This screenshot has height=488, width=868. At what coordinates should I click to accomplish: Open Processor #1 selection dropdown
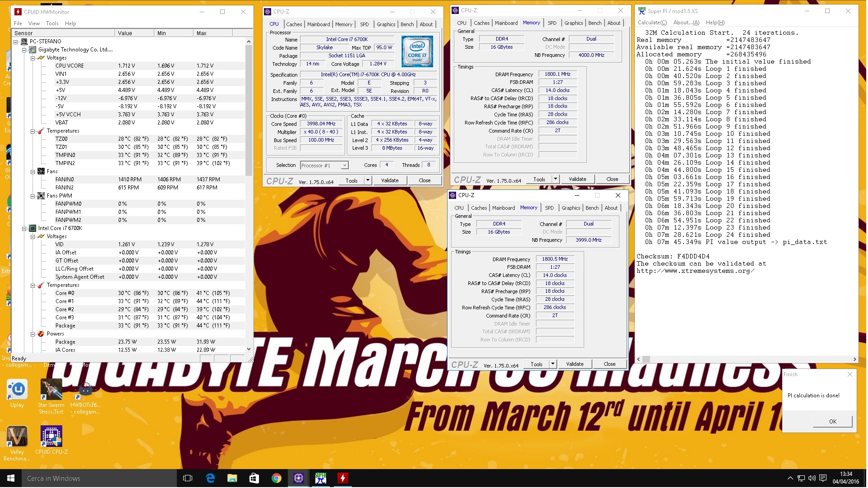(324, 166)
